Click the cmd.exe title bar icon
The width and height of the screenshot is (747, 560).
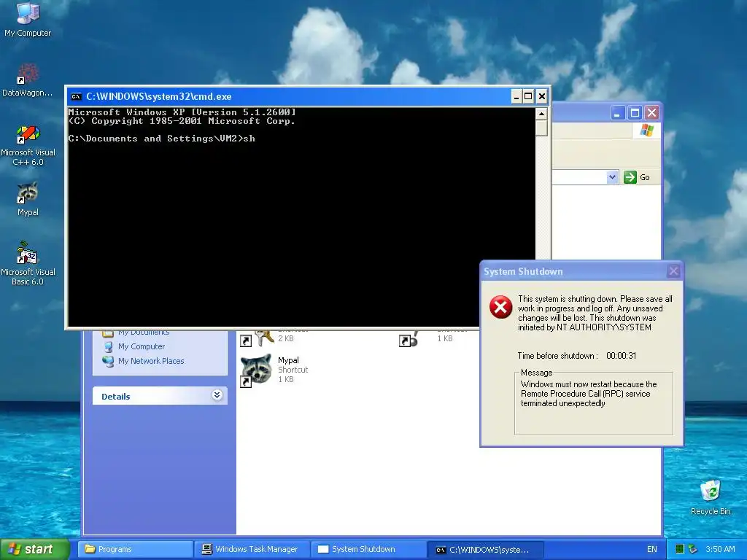click(x=76, y=97)
